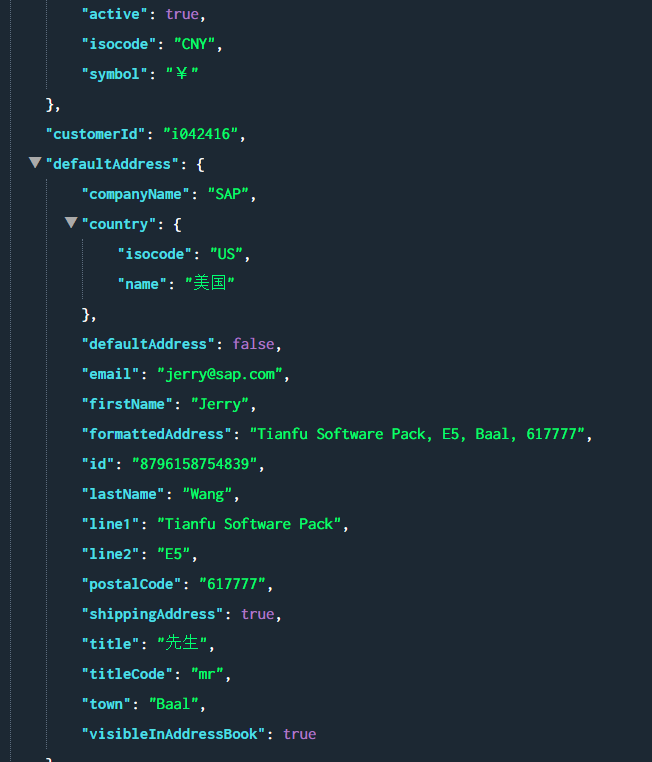Image resolution: width=652 pixels, height=762 pixels.
Task: Collapse the defaultAddress object node
Action: click(35, 163)
